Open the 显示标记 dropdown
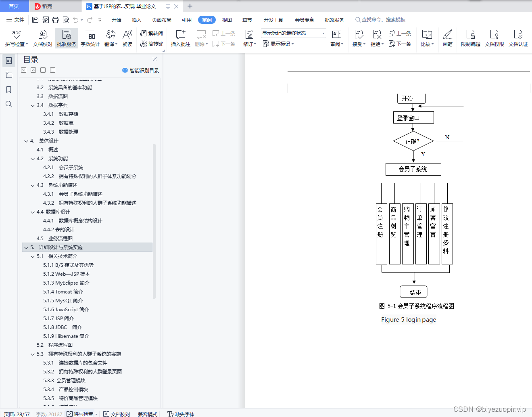 [x=278, y=44]
